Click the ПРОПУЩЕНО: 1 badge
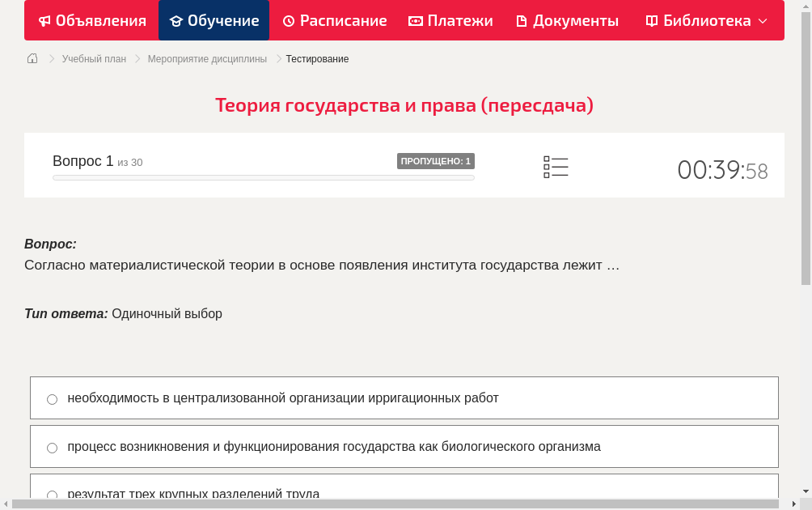812x510 pixels. [x=436, y=160]
